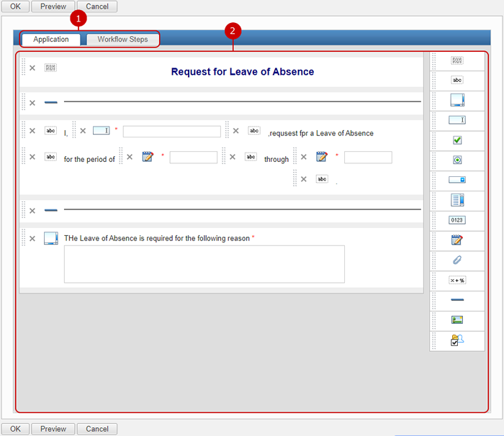Add a radio button element from the palette
Viewport: 504px width, 436px height.
457,160
